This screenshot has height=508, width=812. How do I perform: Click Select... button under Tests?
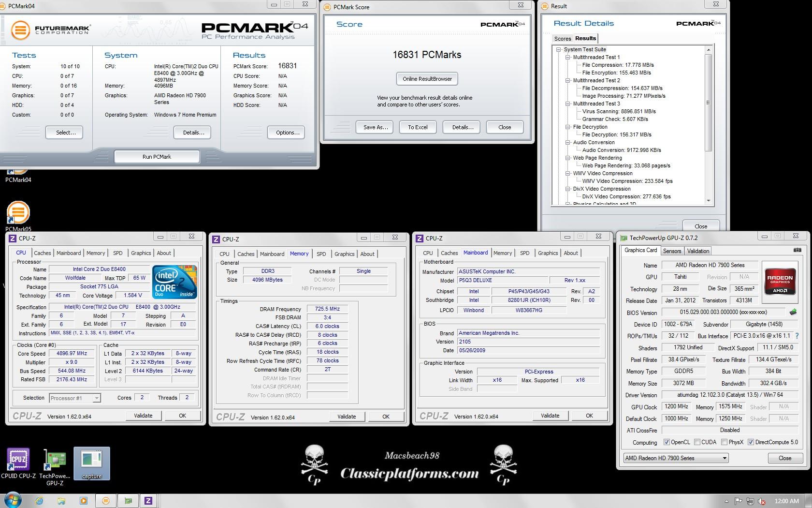pyautogui.click(x=65, y=133)
